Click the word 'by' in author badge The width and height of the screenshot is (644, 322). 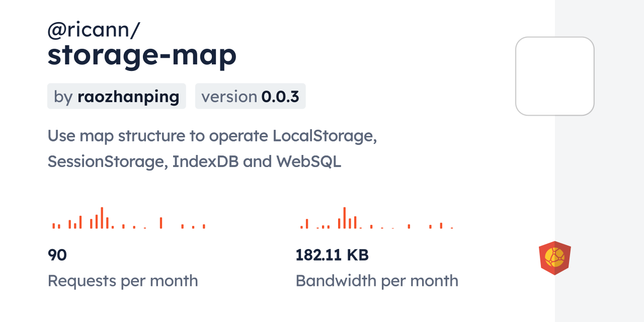tap(63, 97)
